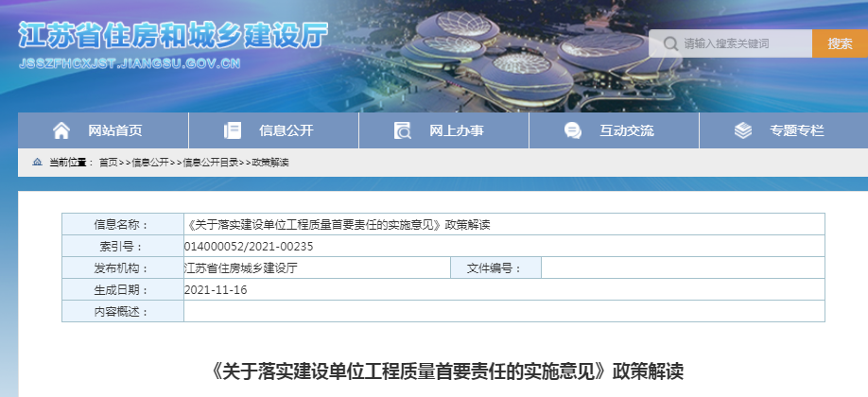Open the 信息公开目录 breadcrumb link

pos(210,163)
